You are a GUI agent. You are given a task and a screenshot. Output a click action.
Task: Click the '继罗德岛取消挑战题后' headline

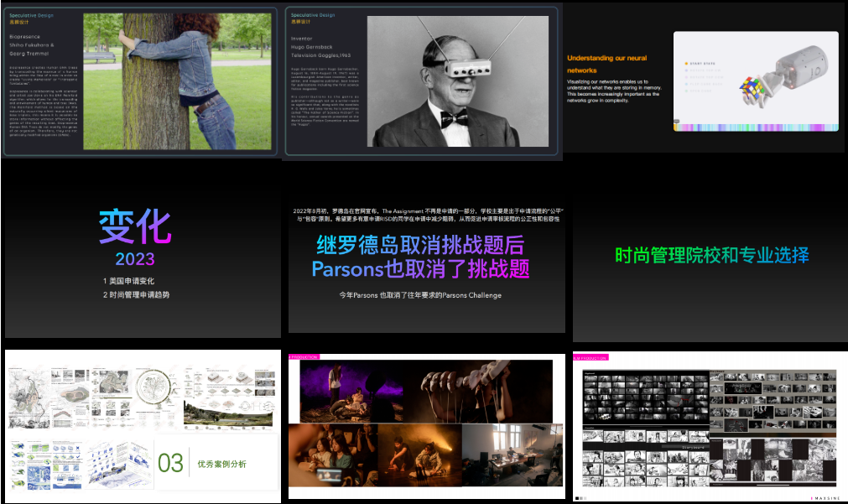pyautogui.click(x=420, y=245)
